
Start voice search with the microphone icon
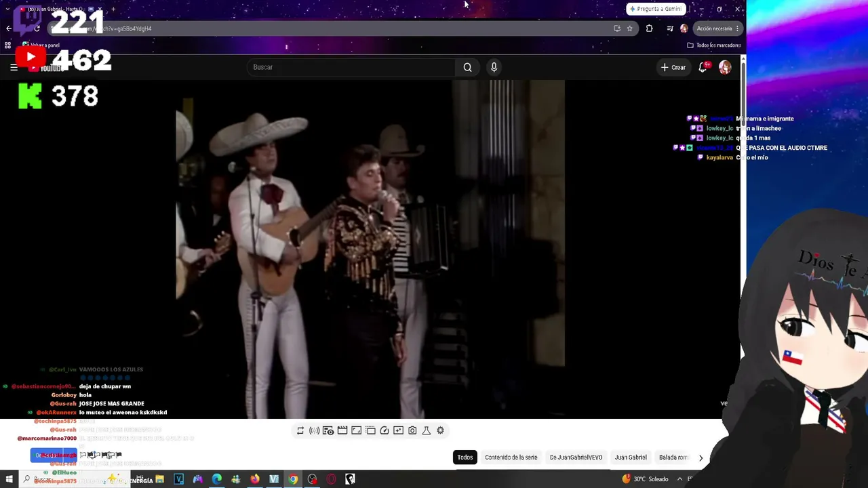494,67
